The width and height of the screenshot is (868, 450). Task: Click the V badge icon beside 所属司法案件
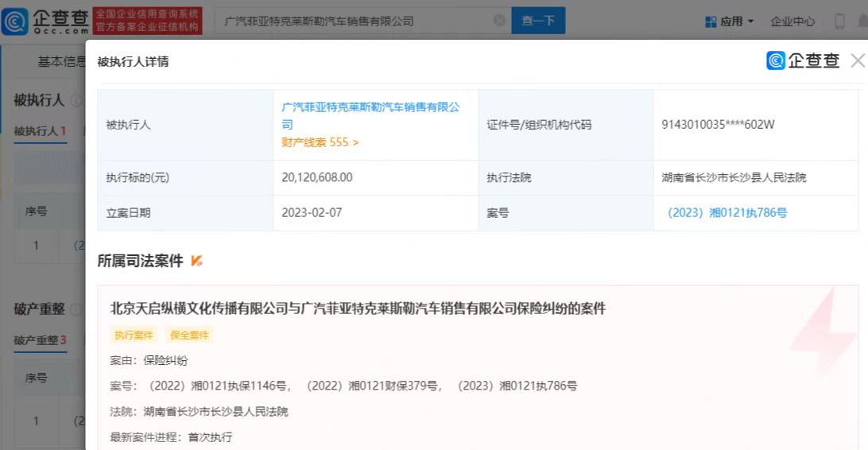point(196,260)
